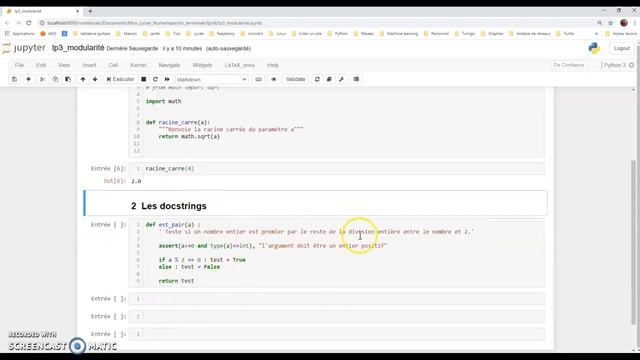The height and width of the screenshot is (360, 640).
Task: Click the Jupyter logo
Action: click(24, 48)
